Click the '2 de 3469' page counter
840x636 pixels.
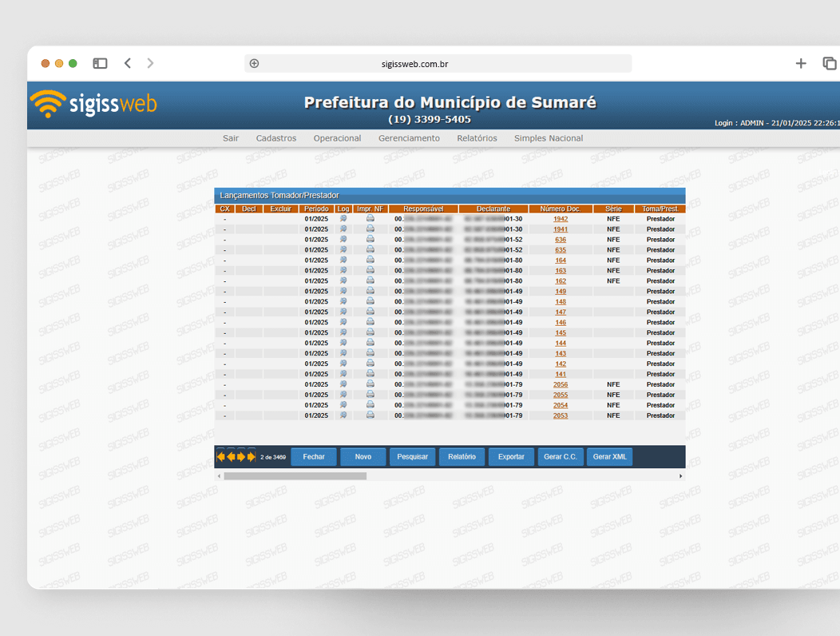click(273, 457)
